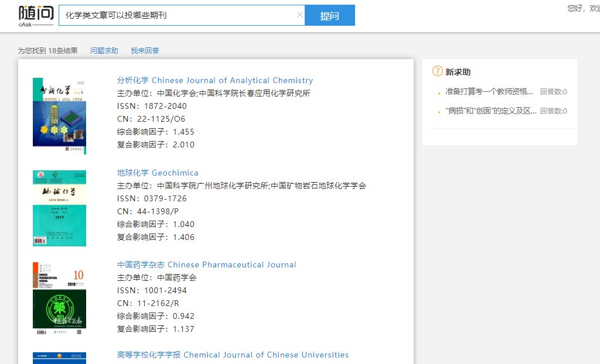Switch to the 我来回答 tab
Image resolution: width=600 pixels, height=364 pixels.
pos(145,51)
